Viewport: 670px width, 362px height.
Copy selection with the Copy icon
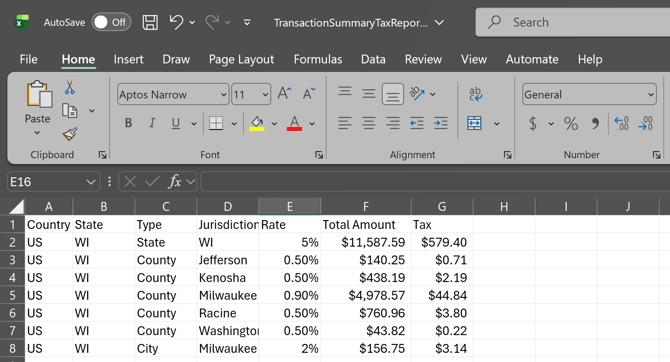tap(70, 111)
